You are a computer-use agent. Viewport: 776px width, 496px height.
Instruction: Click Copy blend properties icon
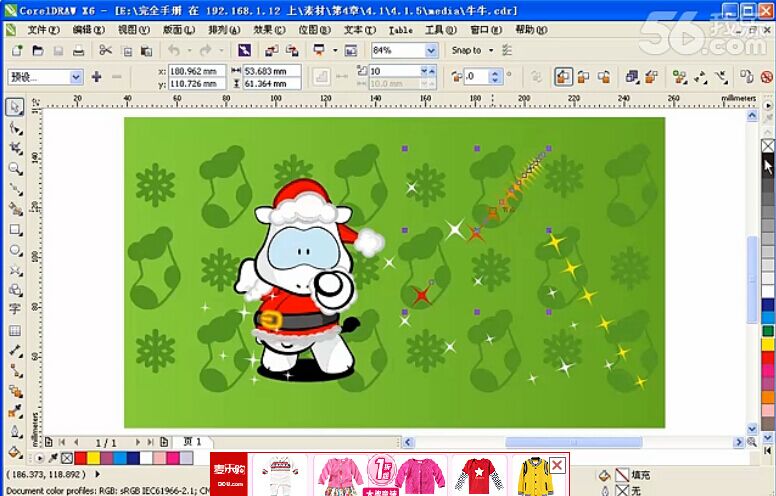[x=746, y=77]
